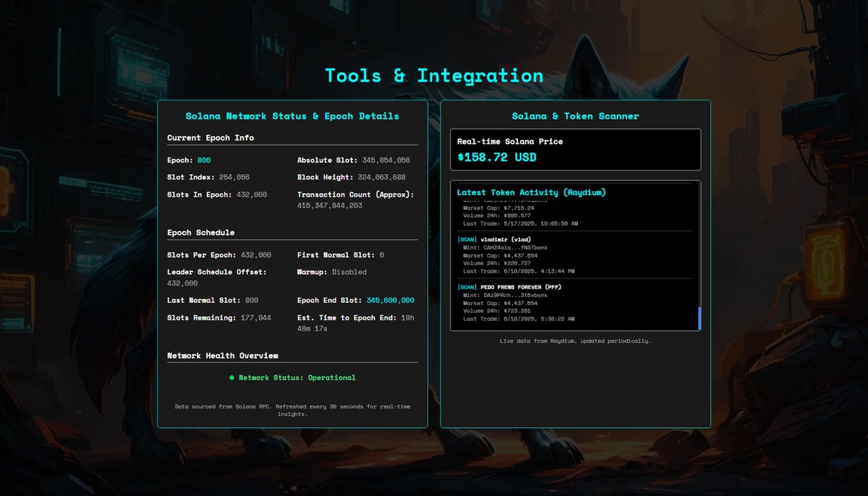Viewport: 868px width, 496px height.
Task: Click the Market Cap $7,715.24 line
Action: click(x=498, y=208)
